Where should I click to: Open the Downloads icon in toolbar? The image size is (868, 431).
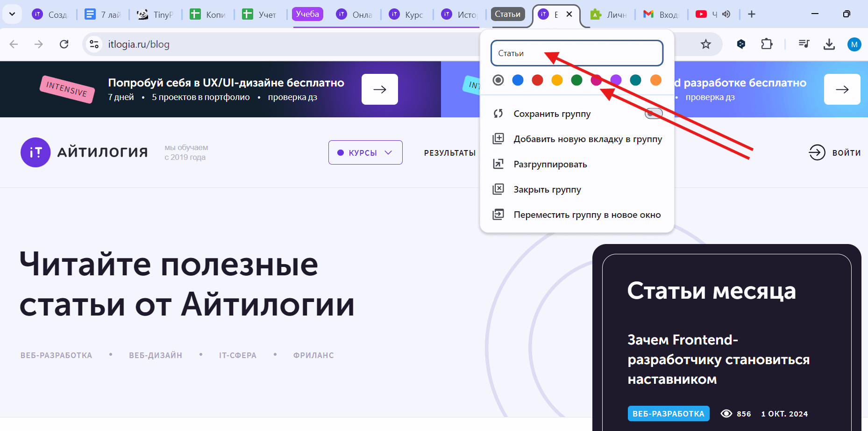click(x=829, y=44)
